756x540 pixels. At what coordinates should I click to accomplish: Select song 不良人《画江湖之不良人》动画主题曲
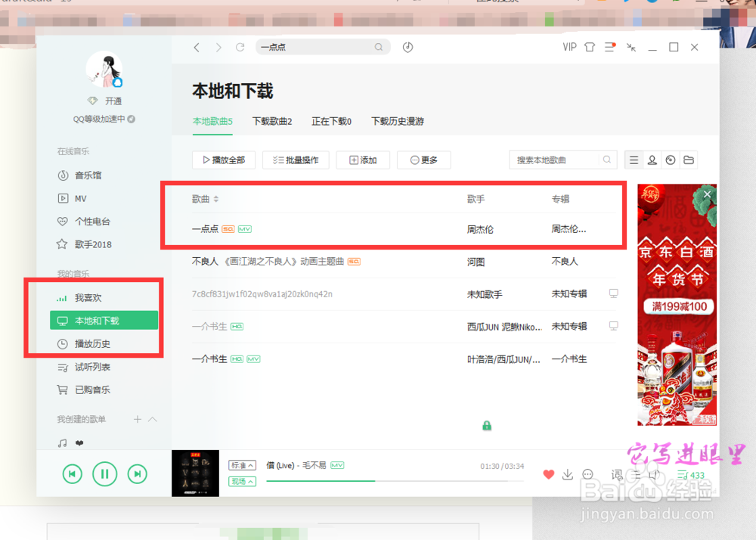404,262
